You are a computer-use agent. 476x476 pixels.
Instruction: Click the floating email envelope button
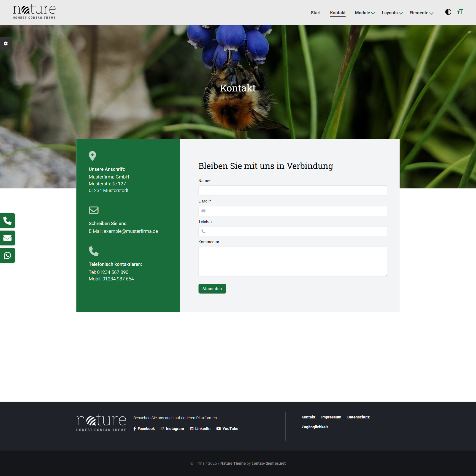7,238
